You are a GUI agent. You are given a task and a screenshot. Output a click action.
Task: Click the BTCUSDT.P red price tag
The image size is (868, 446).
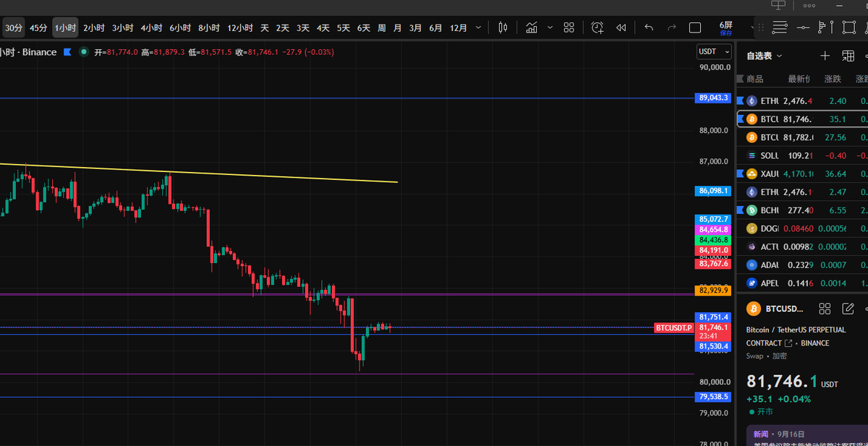point(674,327)
